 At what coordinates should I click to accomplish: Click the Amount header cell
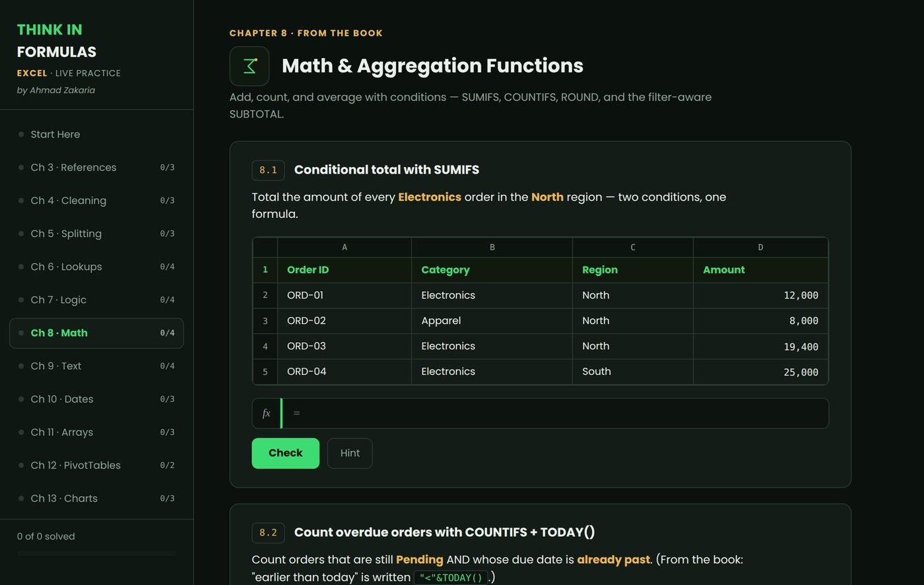(760, 270)
